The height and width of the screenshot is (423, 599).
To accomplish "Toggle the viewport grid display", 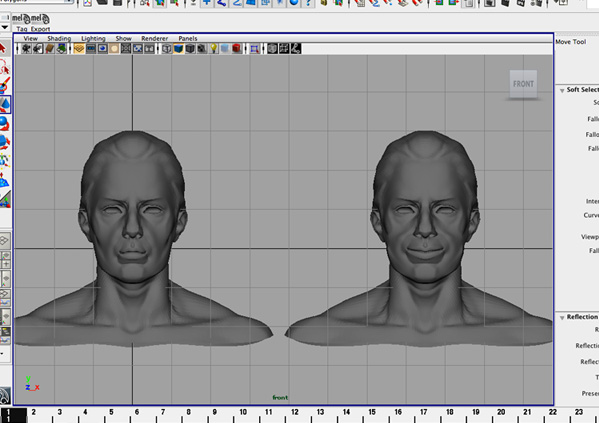I will point(79,49).
